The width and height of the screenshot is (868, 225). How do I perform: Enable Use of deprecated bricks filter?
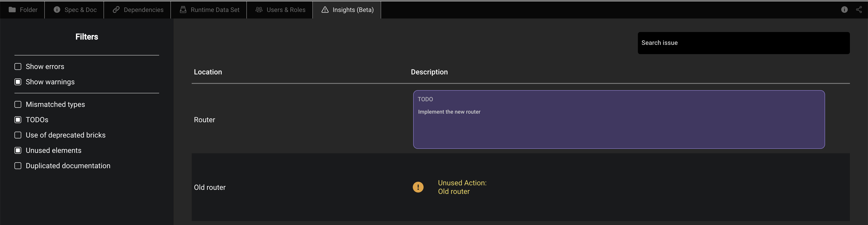point(18,135)
